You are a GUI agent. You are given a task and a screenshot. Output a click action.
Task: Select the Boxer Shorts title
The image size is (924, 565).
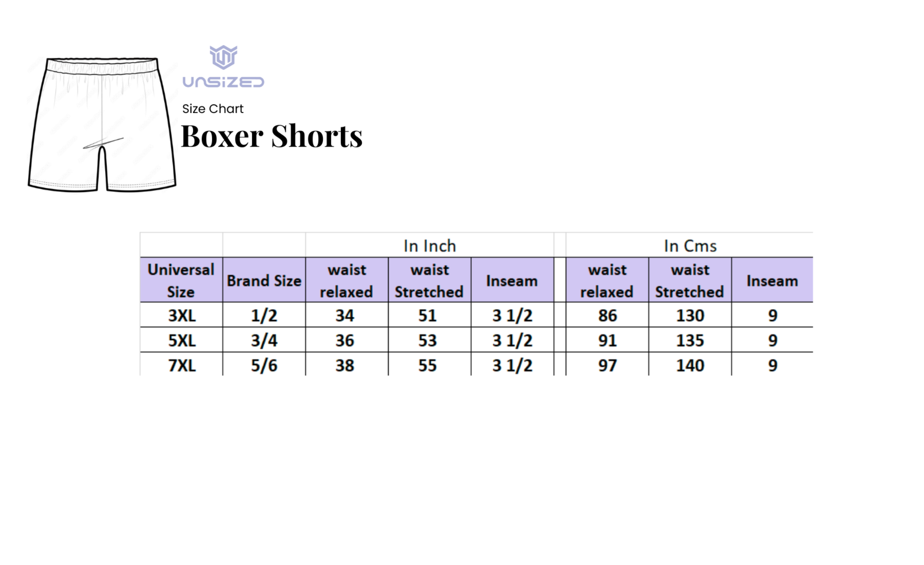(271, 136)
